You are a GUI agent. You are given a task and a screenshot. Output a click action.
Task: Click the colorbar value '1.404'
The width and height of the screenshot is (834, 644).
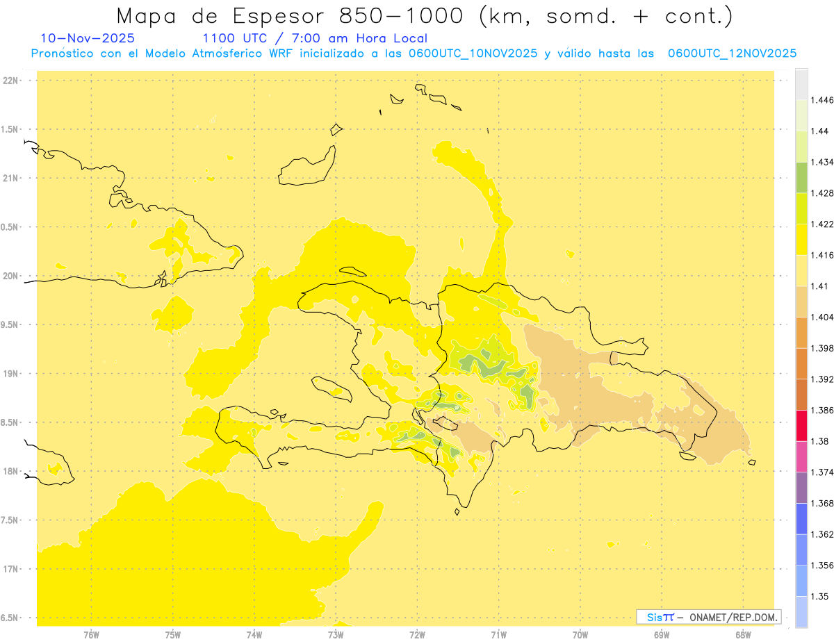coord(823,317)
